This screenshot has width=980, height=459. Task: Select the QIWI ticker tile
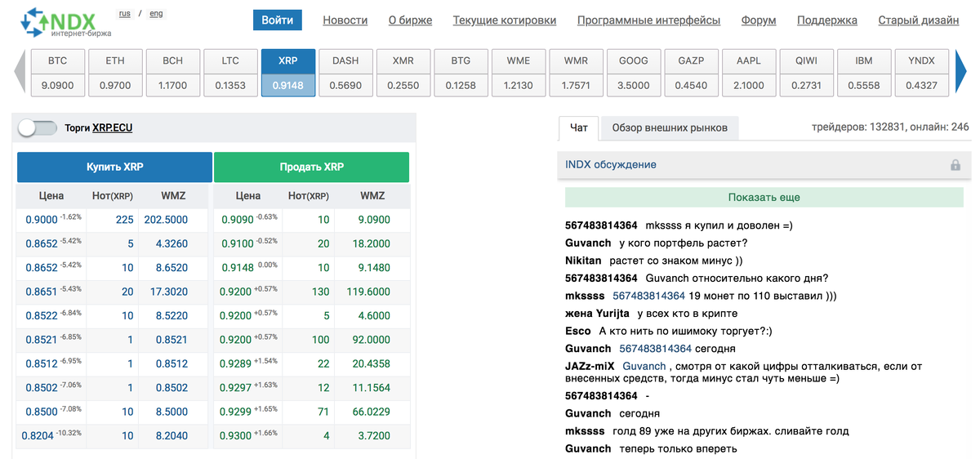(806, 73)
